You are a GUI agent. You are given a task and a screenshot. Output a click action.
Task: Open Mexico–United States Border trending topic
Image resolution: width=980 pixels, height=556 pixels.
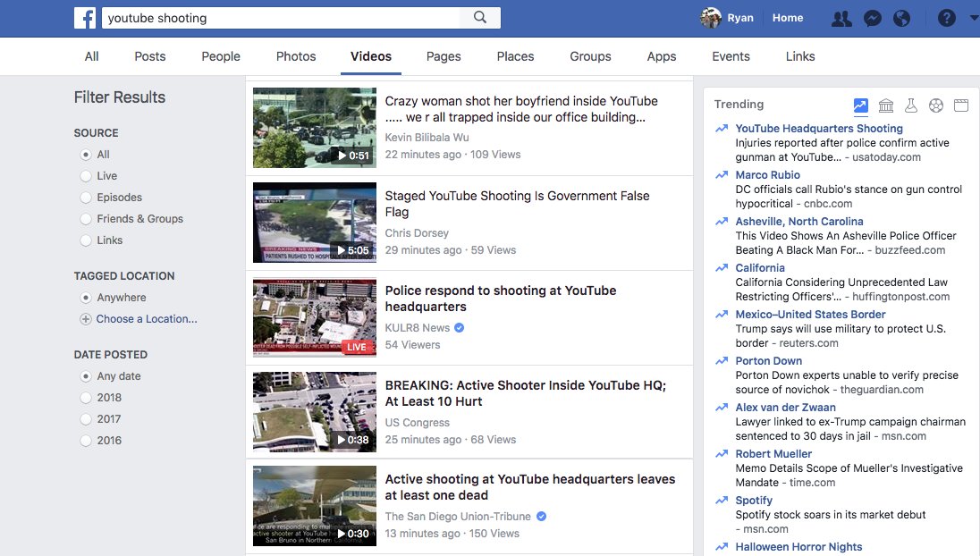(x=811, y=315)
